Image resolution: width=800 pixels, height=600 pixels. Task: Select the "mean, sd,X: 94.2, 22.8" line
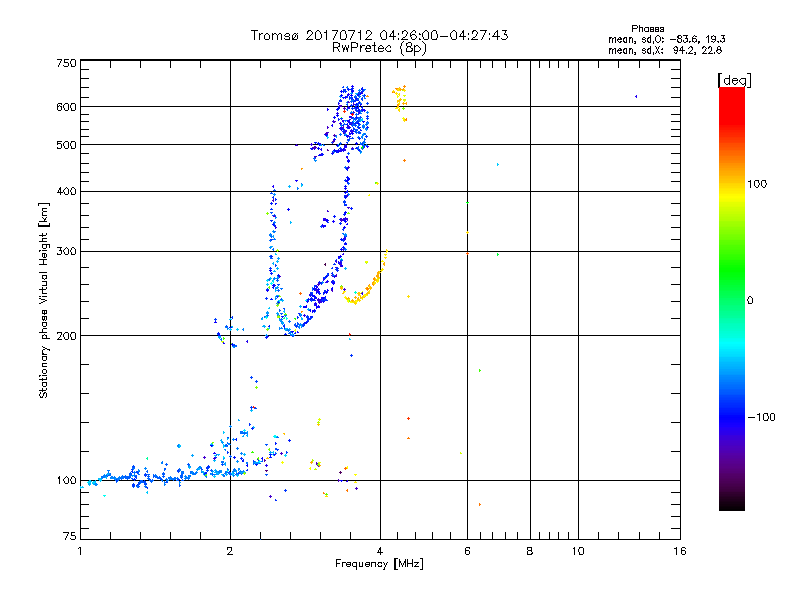point(665,51)
